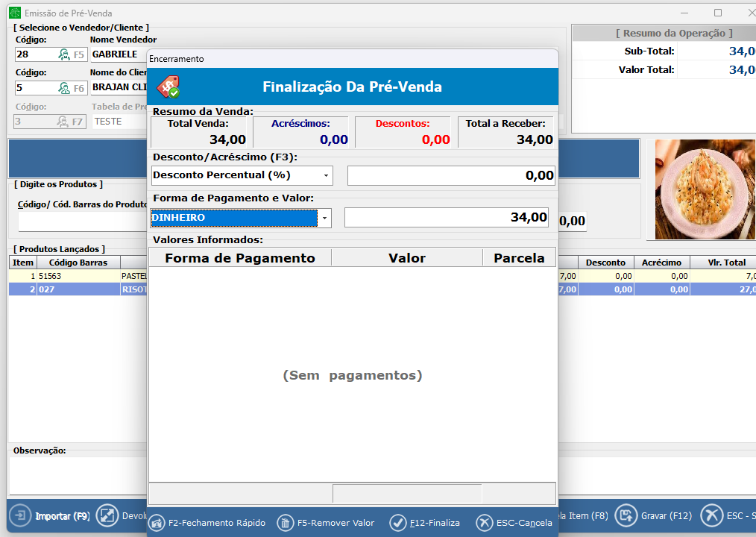The height and width of the screenshot is (537, 756).
Task: Click the payment value field showing 34,00
Action: point(446,218)
